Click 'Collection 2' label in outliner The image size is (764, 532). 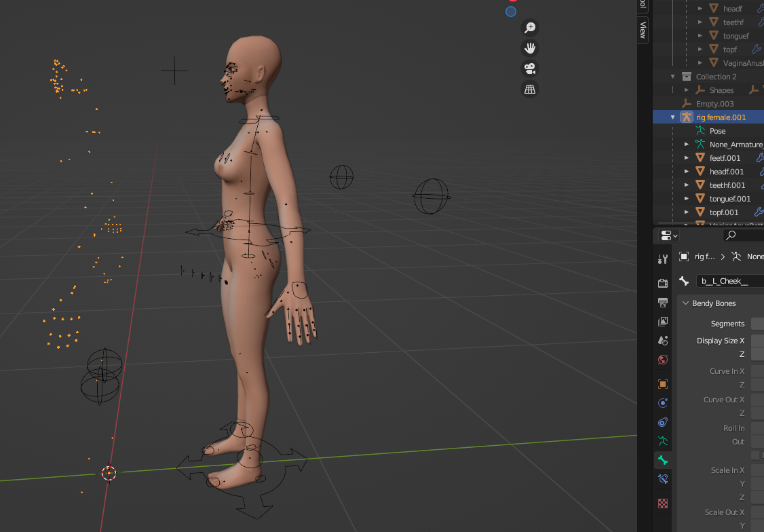[x=716, y=77]
